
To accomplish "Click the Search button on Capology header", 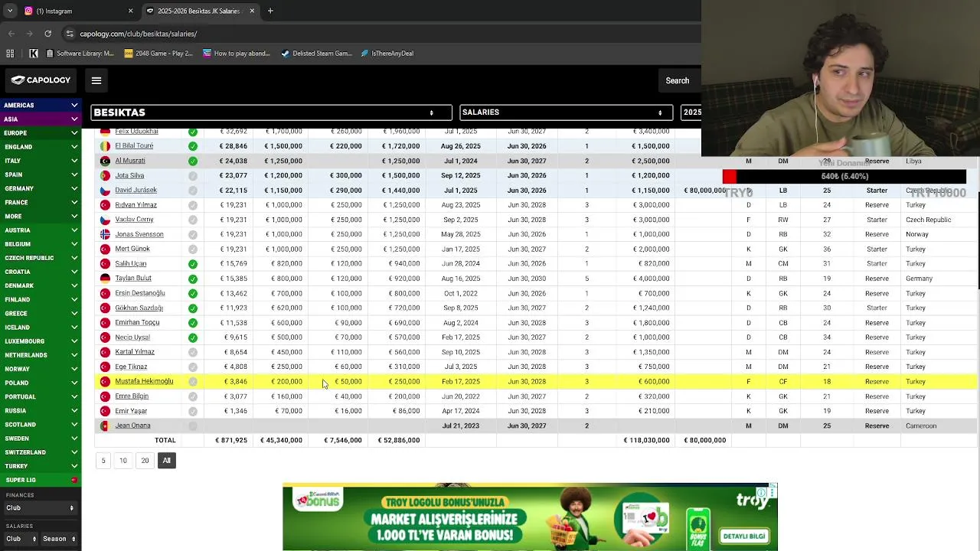I will click(x=677, y=80).
